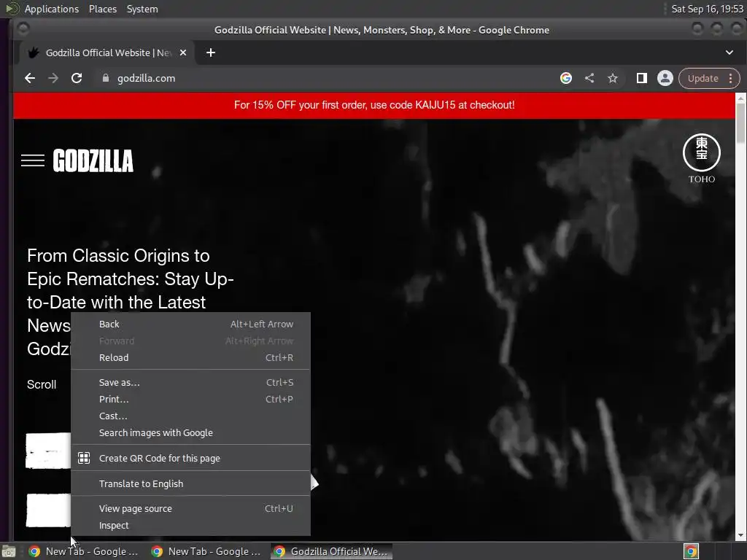Choose Create QR Code for this page

point(190,458)
